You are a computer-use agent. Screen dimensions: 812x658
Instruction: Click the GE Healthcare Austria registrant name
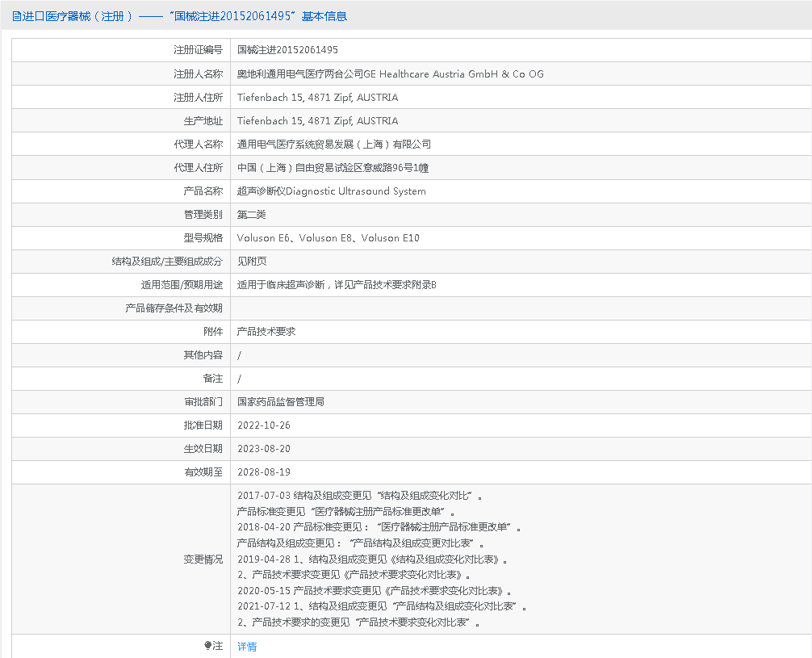(x=390, y=74)
